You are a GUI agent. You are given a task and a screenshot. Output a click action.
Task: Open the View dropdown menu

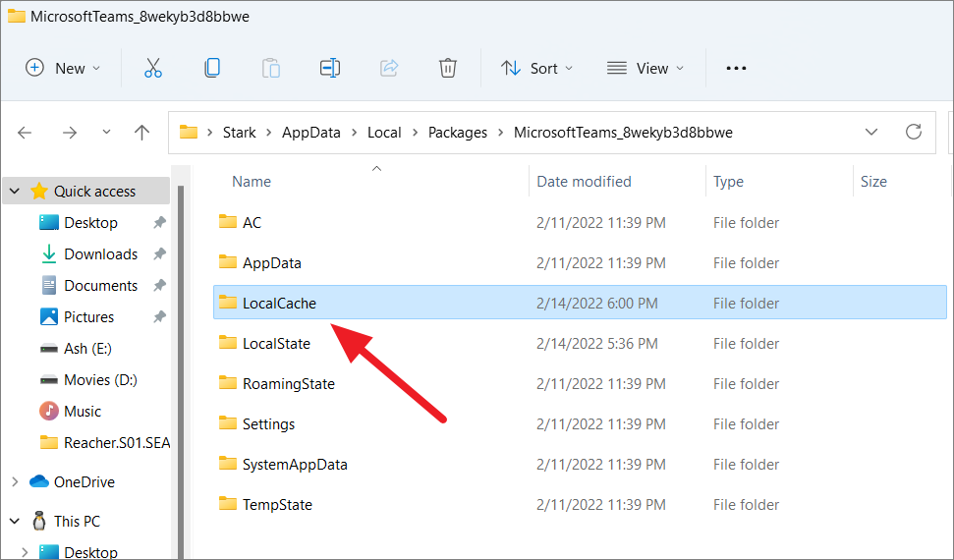pos(645,68)
